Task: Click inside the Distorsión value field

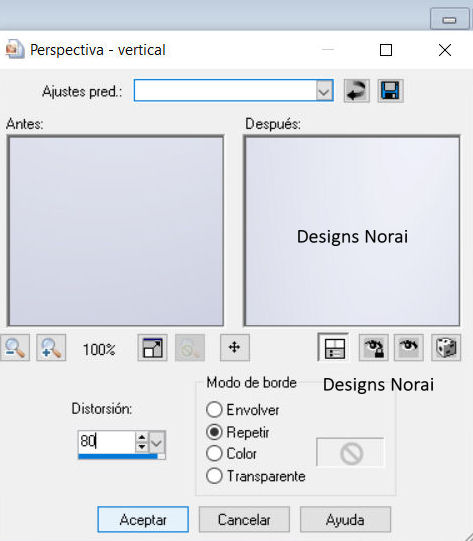Action: click(107, 441)
